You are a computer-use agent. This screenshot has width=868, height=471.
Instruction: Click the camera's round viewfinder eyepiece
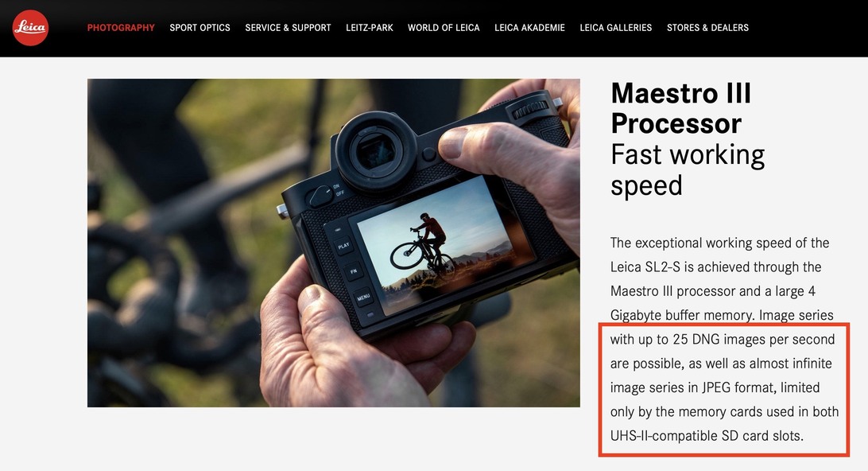[x=376, y=150]
